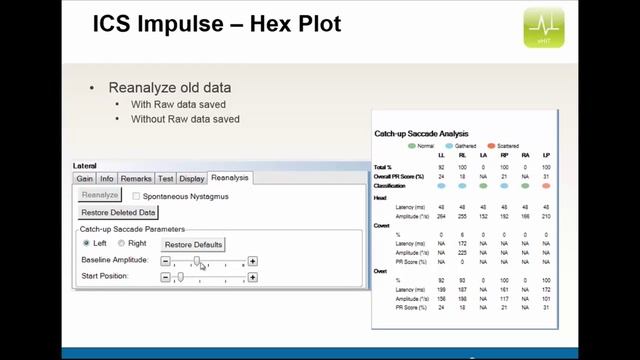640x360 pixels.
Task: Click the Reanalyze old data bullet
Action: coord(170,87)
